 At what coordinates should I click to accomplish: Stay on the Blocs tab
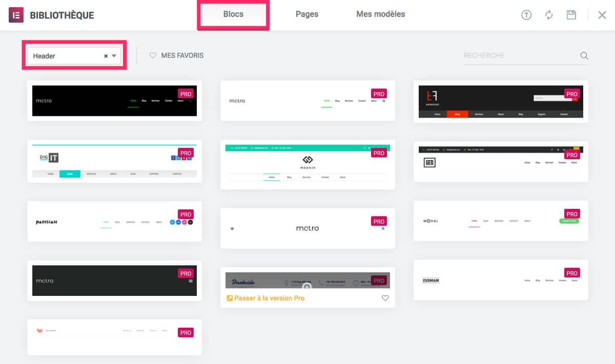(x=233, y=14)
